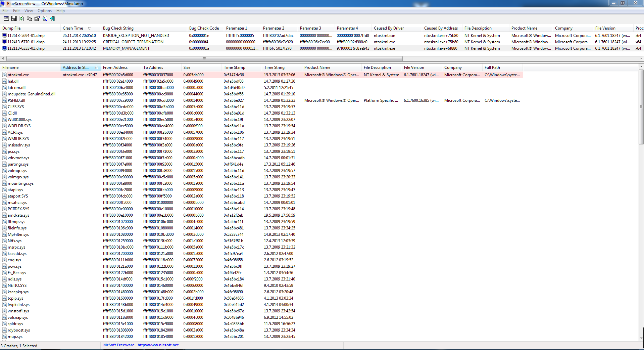
Task: Select the 112613-5694-01.dmp dump file icon
Action: pos(4,36)
